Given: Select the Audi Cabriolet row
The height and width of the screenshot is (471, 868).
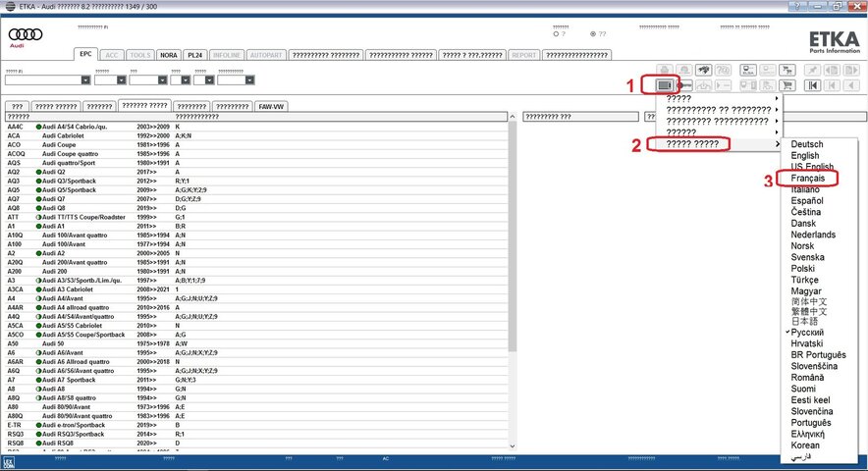Looking at the screenshot, I should (256, 135).
